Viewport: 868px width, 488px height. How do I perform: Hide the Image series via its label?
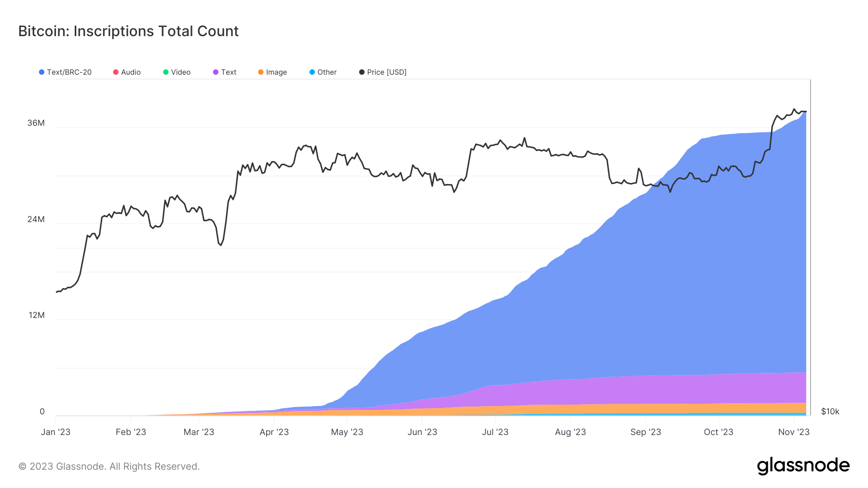[x=276, y=72]
